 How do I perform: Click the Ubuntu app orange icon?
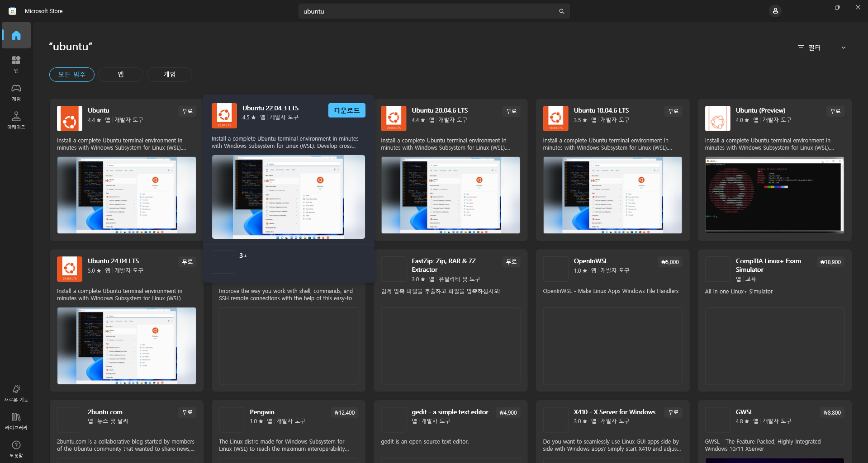point(70,118)
